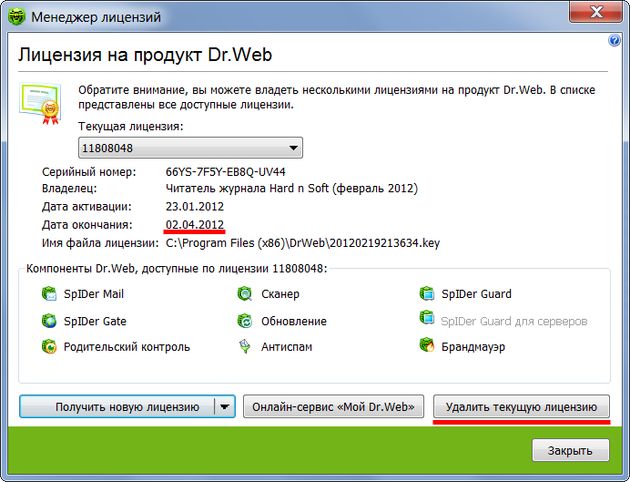Image resolution: width=630 pixels, height=482 pixels.
Task: Click the Сканер label
Action: 280,294
